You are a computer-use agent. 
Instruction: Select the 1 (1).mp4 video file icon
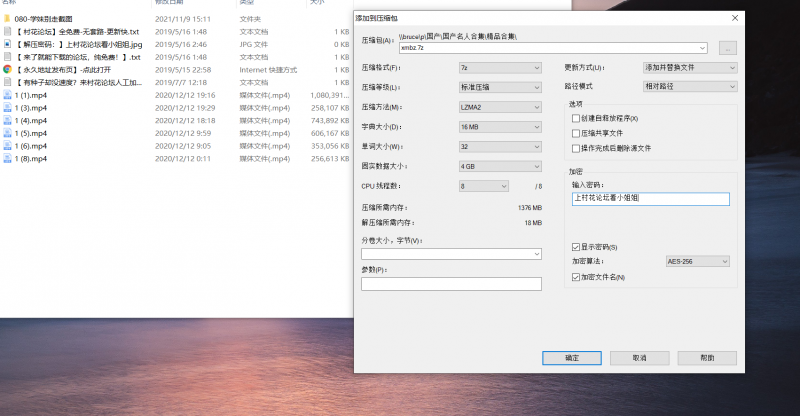(x=7, y=95)
